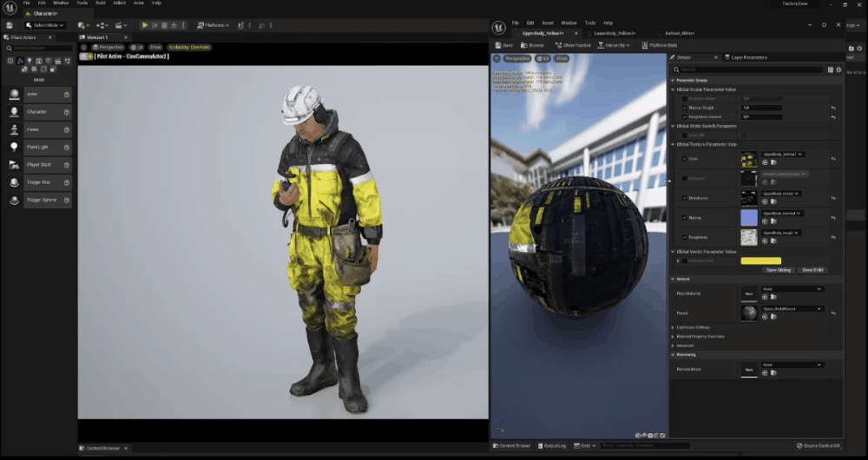Toggle the Roughness amount checkbox
The image size is (868, 460).
pos(685,117)
